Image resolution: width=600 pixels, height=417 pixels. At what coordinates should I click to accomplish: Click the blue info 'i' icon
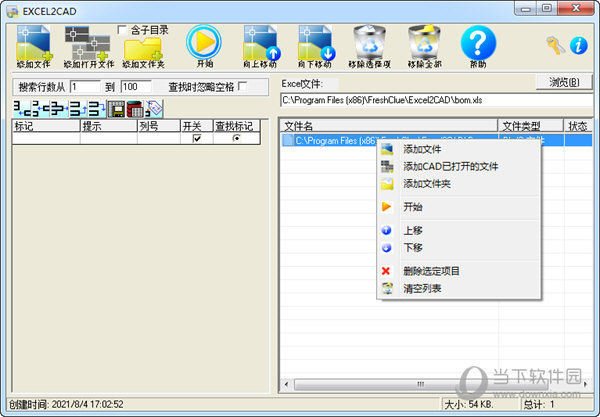(x=579, y=46)
